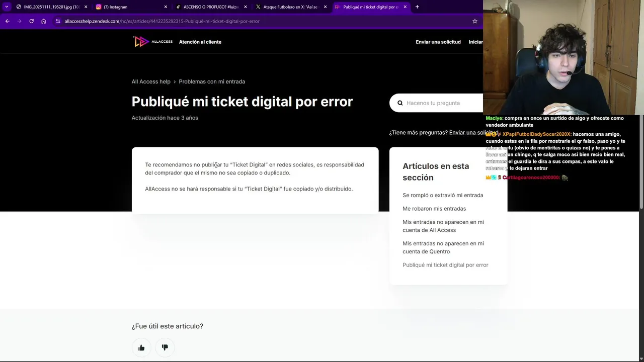Screen dimensions: 644x362
Task: Open Atención al cliente header link
Action: click(x=200, y=42)
